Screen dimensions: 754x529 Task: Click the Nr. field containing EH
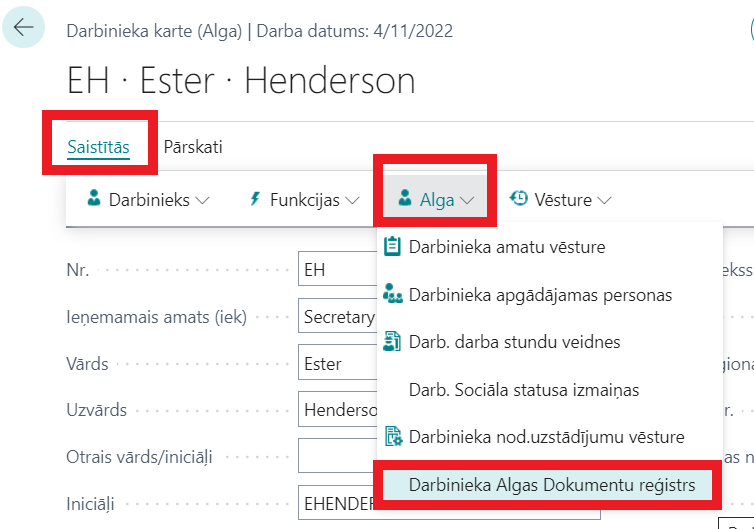point(337,270)
